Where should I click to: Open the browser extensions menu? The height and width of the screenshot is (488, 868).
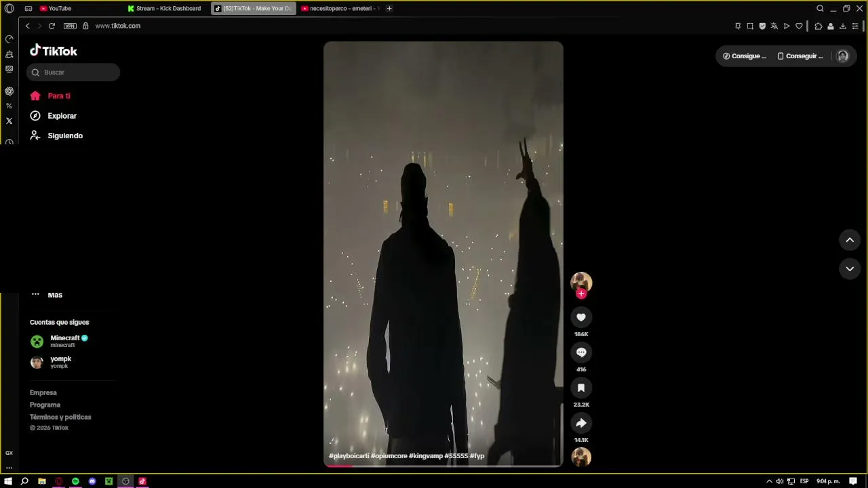818,26
